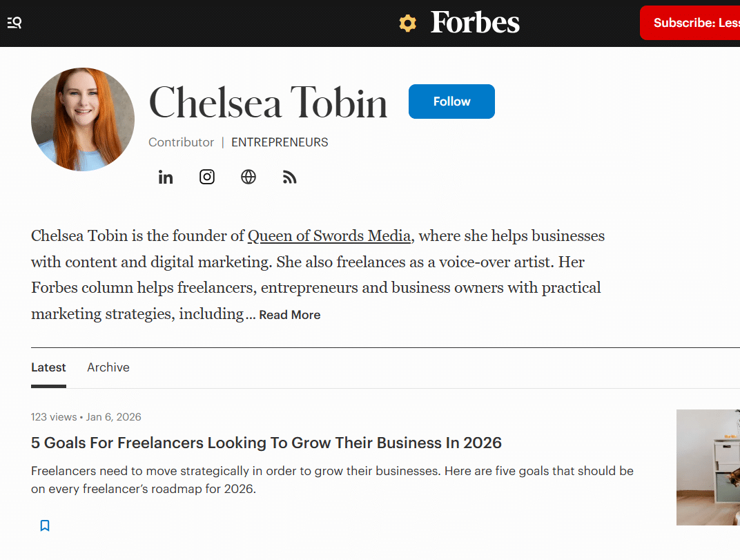
Task: Click the yellow gear icon beside Forbes
Action: (x=408, y=23)
